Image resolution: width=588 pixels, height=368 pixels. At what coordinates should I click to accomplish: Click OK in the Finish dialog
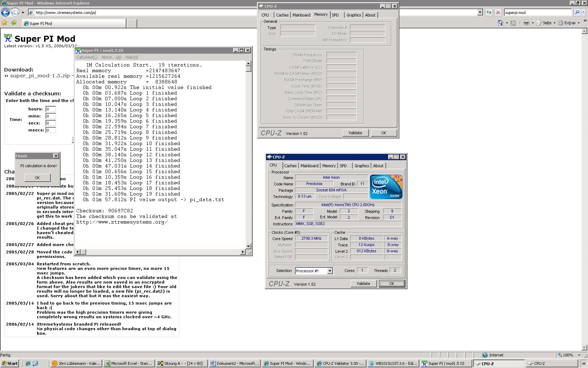click(37, 178)
